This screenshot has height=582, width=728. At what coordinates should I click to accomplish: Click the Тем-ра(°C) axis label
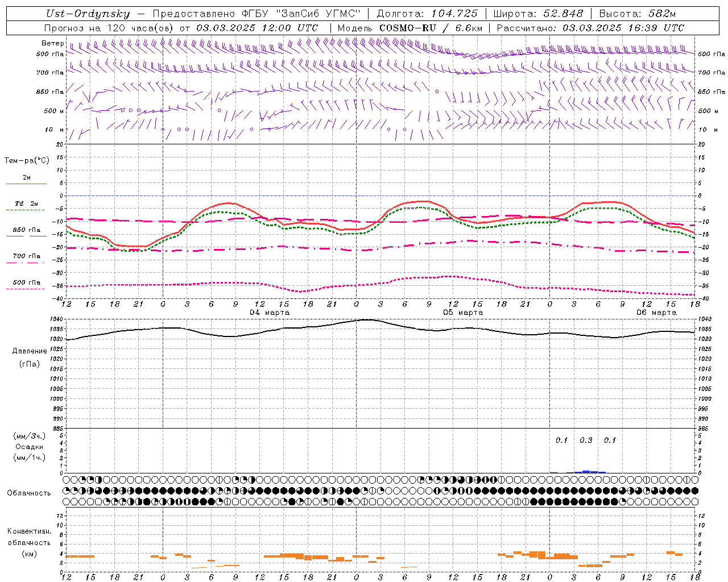click(27, 161)
